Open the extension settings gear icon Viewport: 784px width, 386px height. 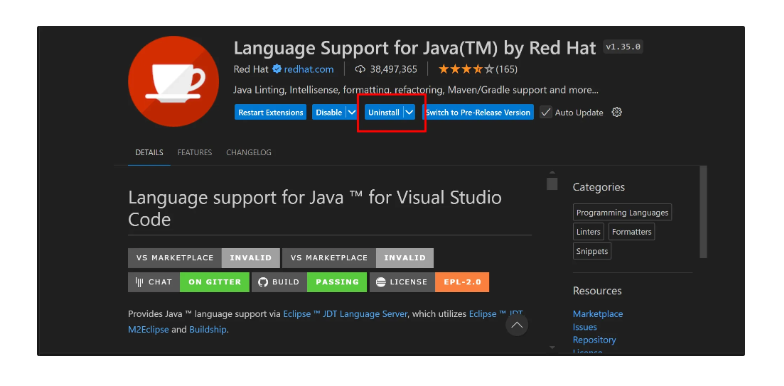coord(617,112)
